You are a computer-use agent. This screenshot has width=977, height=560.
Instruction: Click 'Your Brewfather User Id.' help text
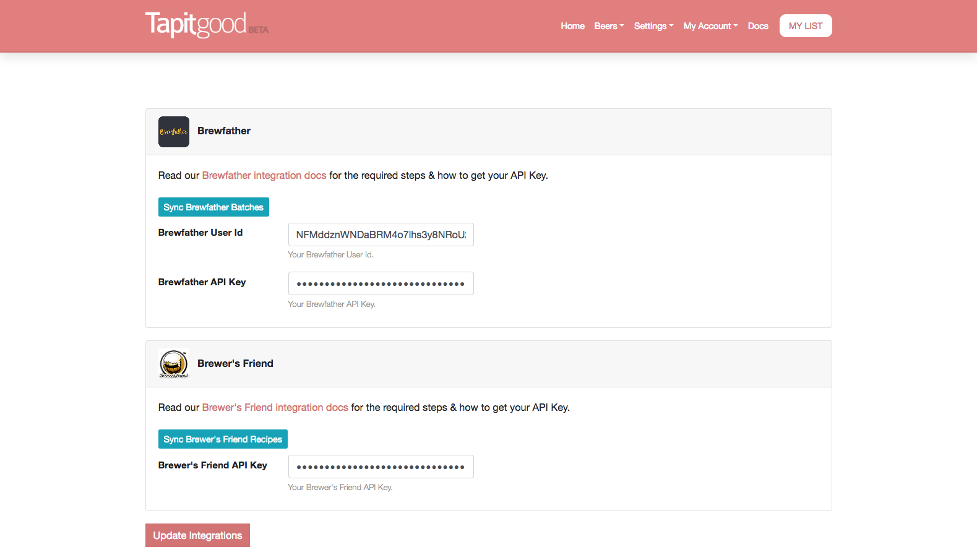point(330,254)
